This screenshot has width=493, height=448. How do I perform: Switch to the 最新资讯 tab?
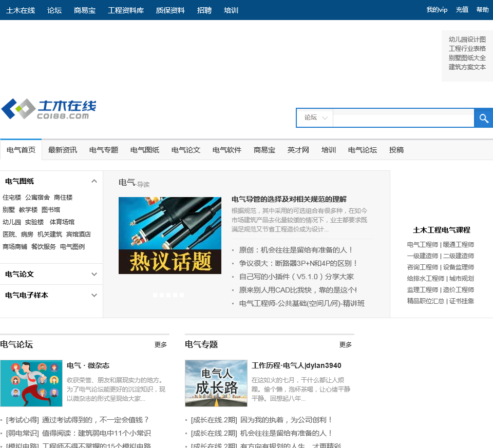pos(63,150)
